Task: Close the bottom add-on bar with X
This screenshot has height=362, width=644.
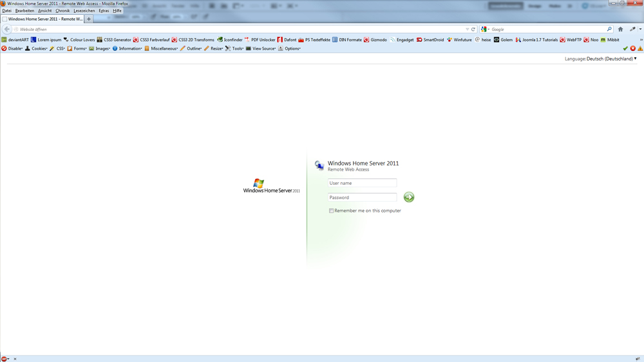Action: coord(15,359)
